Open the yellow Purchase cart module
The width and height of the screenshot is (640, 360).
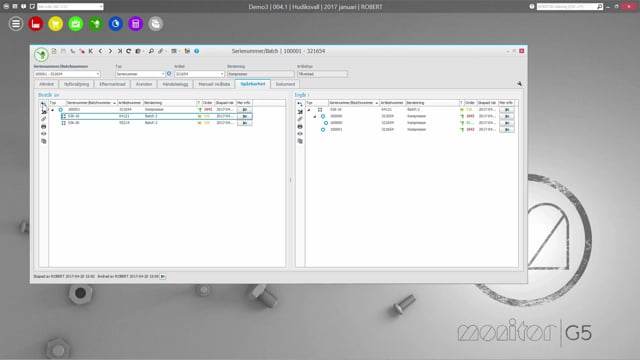click(56, 24)
